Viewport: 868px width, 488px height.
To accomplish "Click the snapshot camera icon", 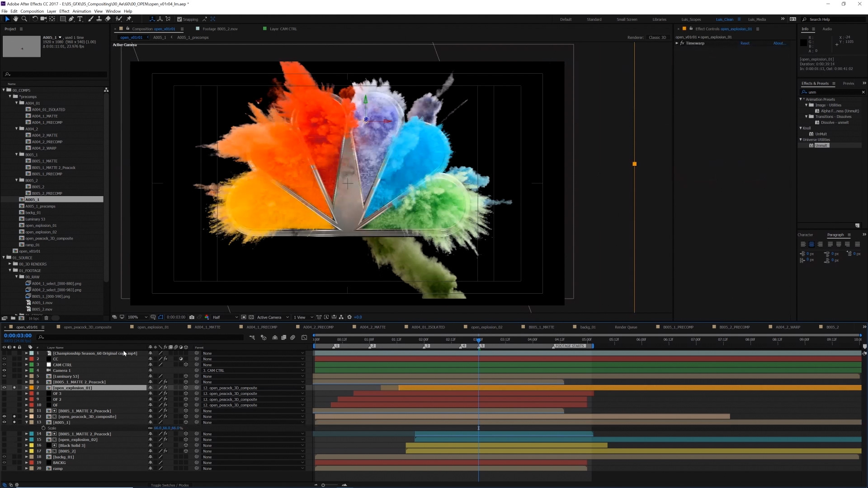I will click(x=192, y=317).
